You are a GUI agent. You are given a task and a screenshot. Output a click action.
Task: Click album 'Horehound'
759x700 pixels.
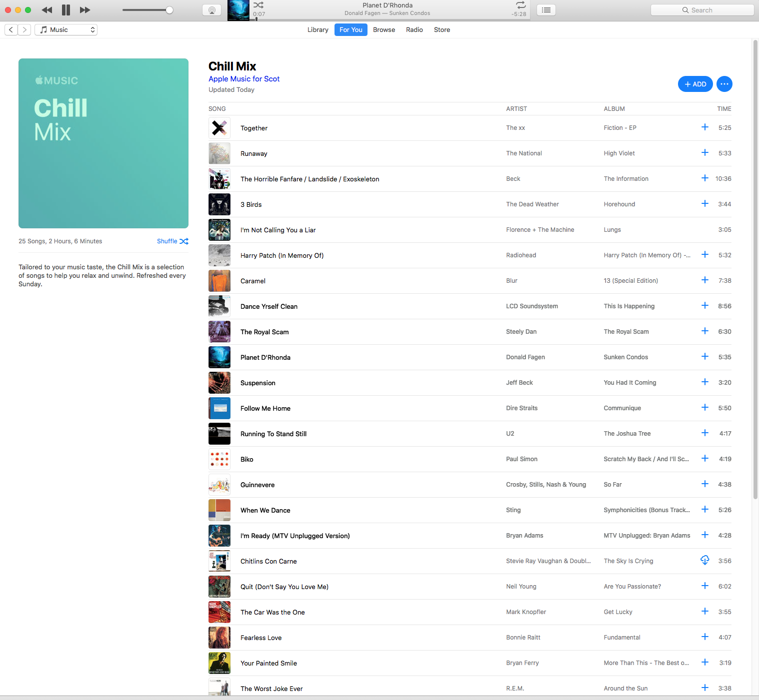point(619,204)
